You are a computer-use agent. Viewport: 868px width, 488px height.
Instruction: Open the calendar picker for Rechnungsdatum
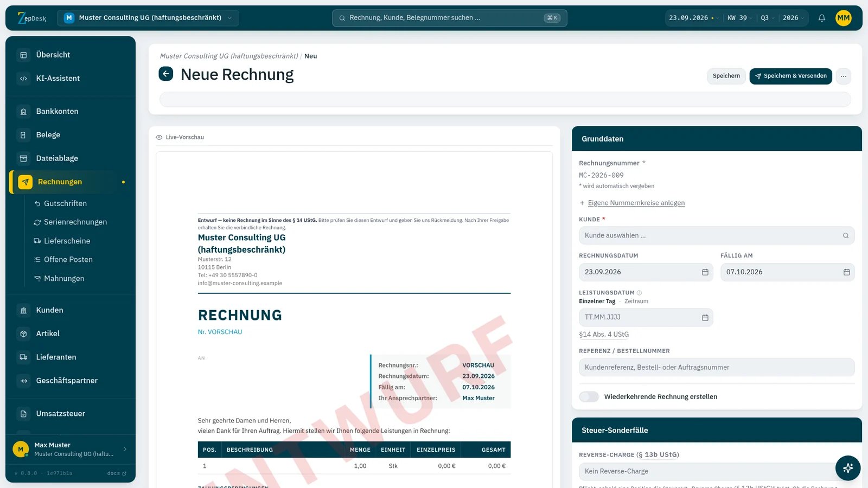(705, 272)
